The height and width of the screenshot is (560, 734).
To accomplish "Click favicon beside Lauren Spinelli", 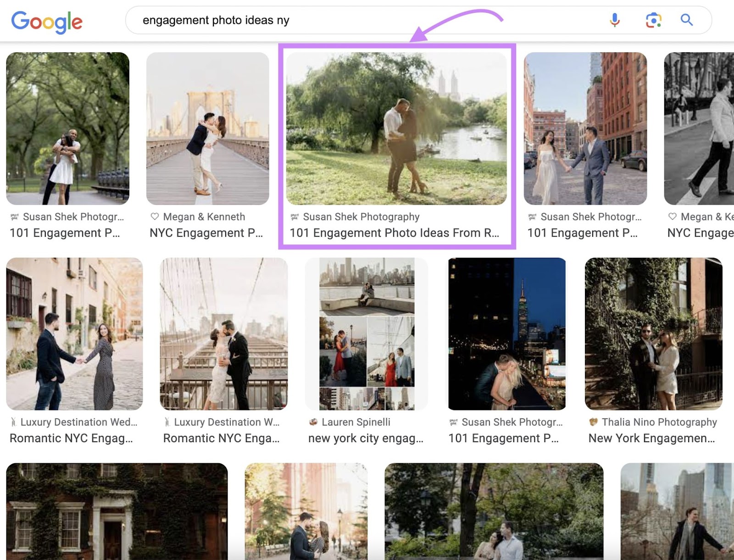I will coord(313,422).
